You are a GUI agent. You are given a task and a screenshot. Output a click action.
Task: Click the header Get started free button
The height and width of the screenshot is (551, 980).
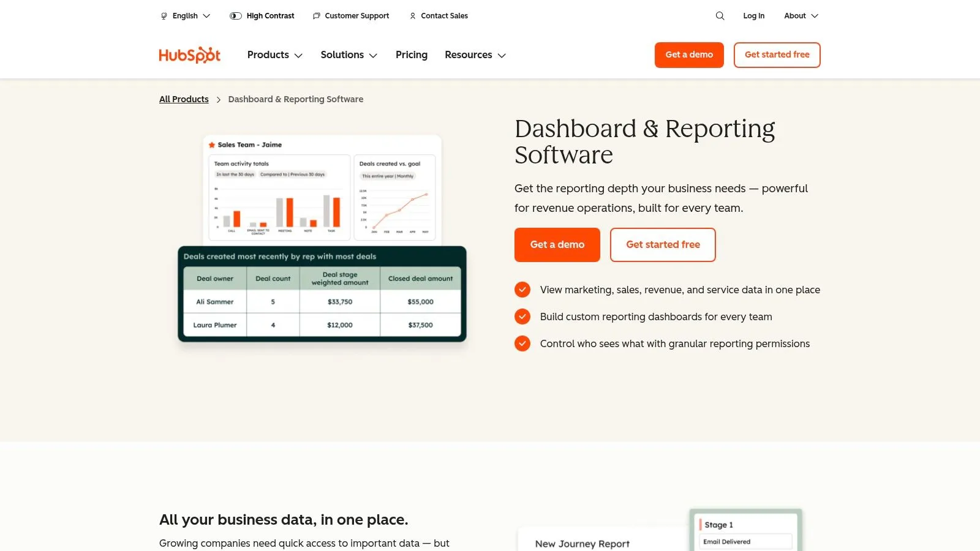(777, 55)
